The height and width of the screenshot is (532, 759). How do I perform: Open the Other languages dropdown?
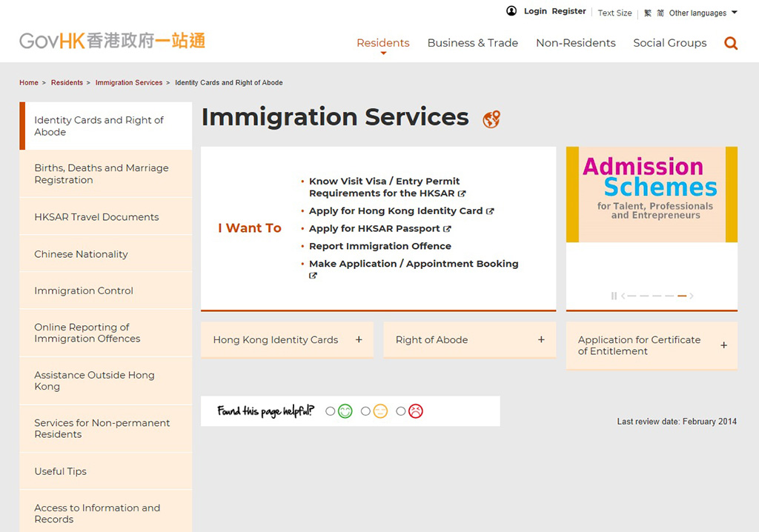[703, 13]
